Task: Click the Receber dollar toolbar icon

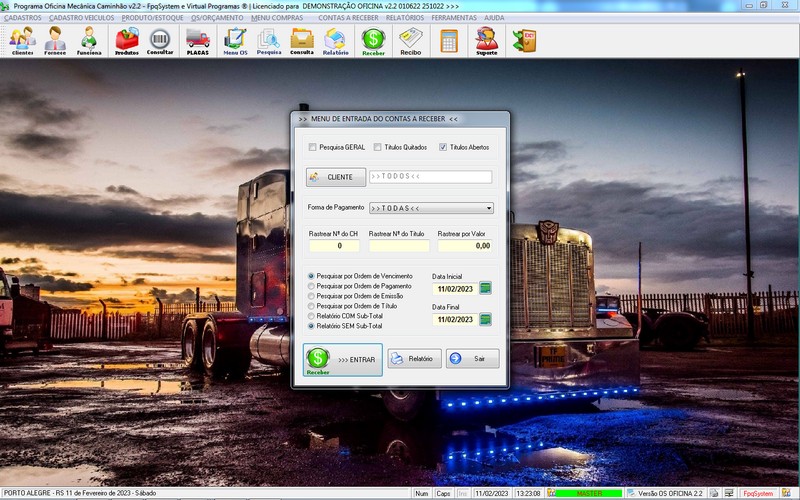Action: click(373, 40)
